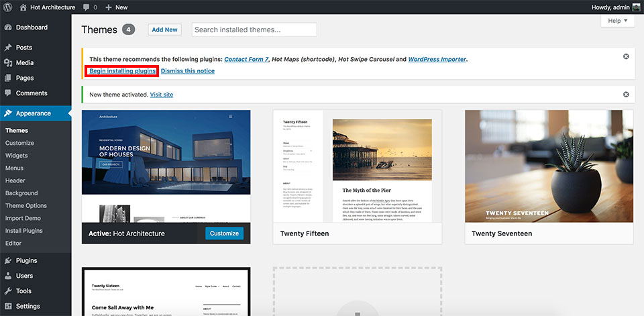Open the Menus submenu item
This screenshot has width=644, height=316.
14,168
